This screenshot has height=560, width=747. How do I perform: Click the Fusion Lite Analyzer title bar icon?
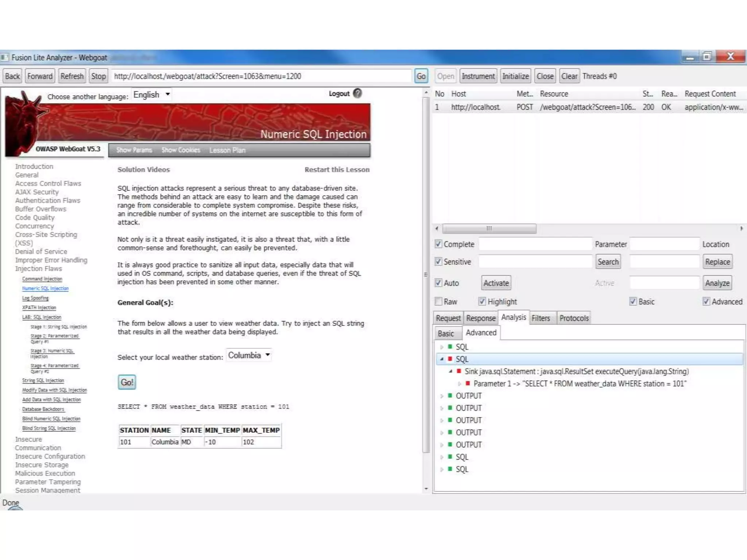[5, 57]
